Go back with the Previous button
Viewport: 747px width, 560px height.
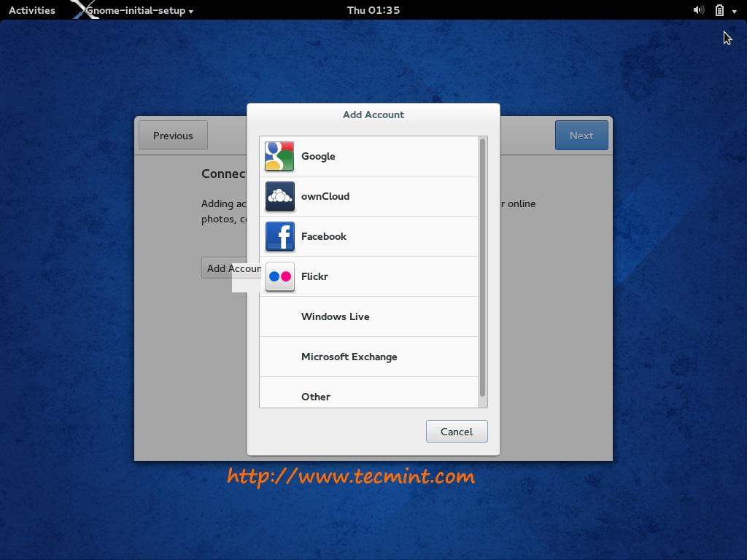pyautogui.click(x=173, y=136)
